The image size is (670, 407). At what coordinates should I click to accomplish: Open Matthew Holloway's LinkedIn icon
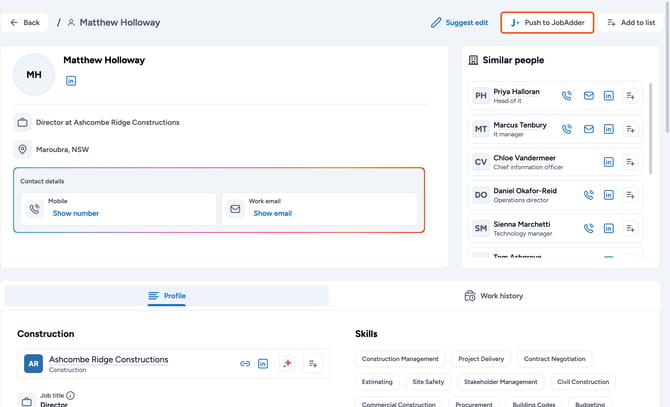coord(71,81)
